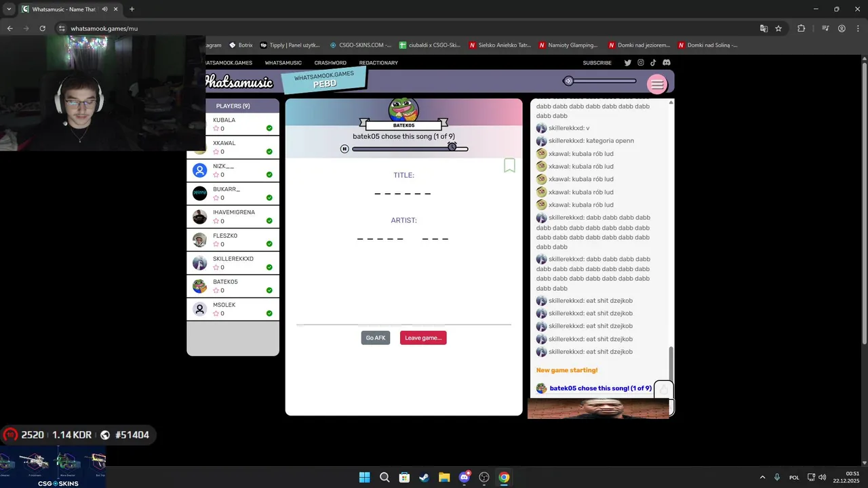Screen dimensions: 868x488
Task: Pause the song playback
Action: (344, 148)
